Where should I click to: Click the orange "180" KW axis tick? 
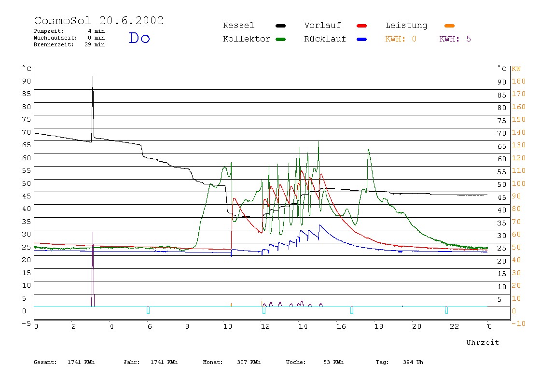(x=519, y=81)
